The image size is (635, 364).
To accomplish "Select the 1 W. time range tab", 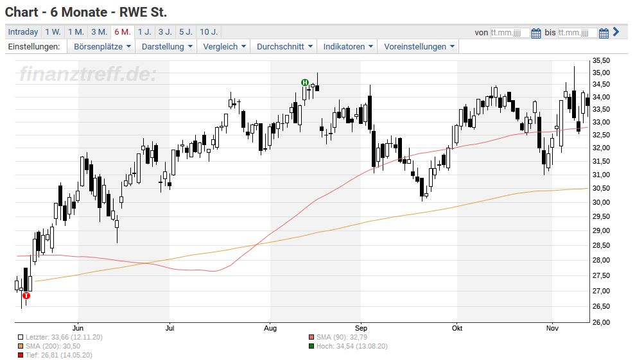I will [53, 32].
